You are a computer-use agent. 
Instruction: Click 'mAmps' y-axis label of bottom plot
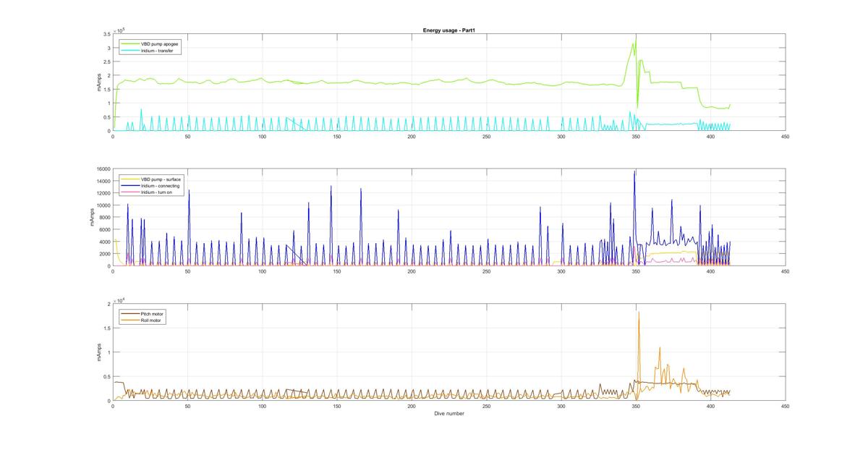99,352
